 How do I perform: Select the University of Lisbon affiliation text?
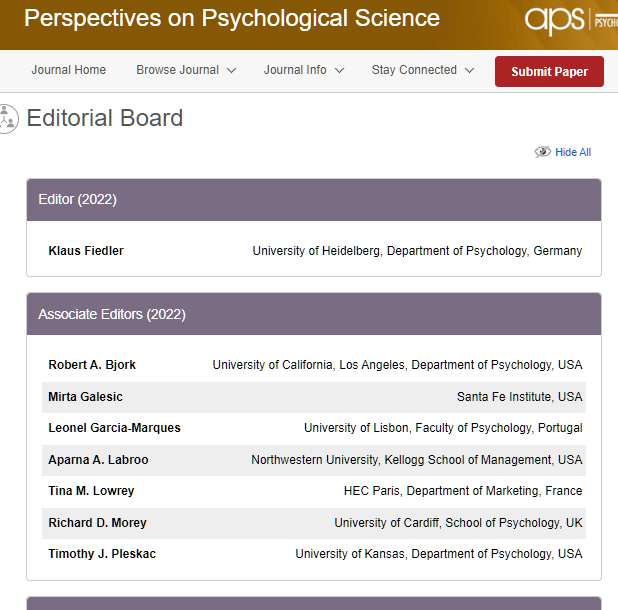coord(443,428)
